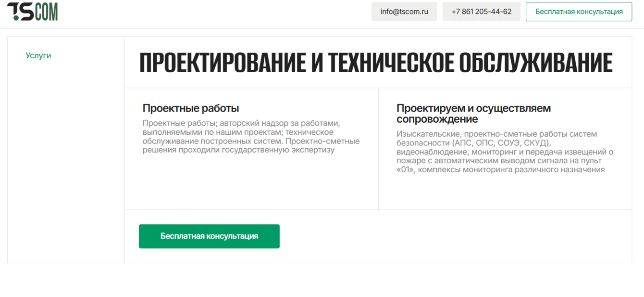Open the info@tscom.ru email link

pyautogui.click(x=404, y=12)
